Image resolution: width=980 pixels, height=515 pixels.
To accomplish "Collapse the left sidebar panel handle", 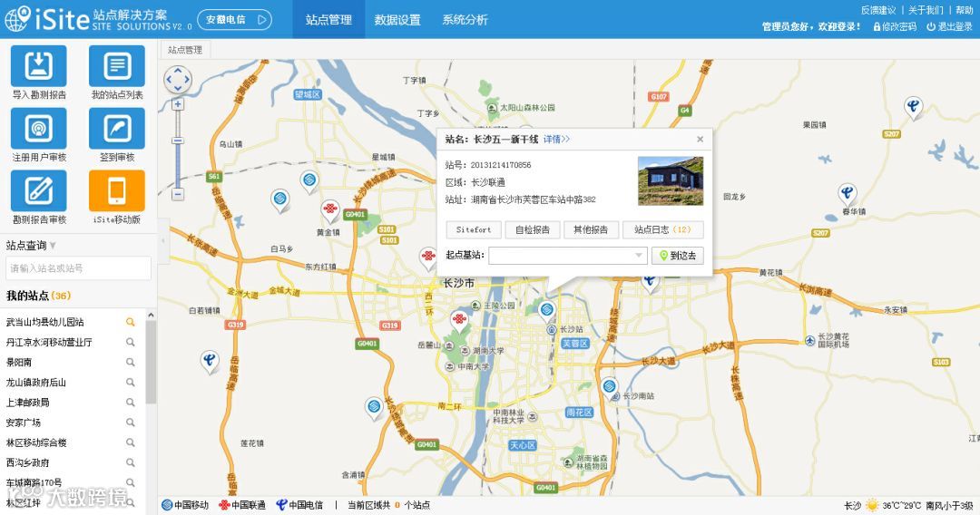I will [x=163, y=240].
